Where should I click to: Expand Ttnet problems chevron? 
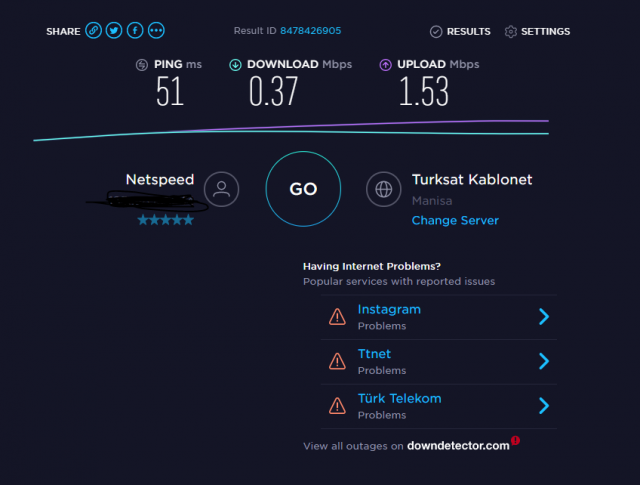pyautogui.click(x=544, y=361)
